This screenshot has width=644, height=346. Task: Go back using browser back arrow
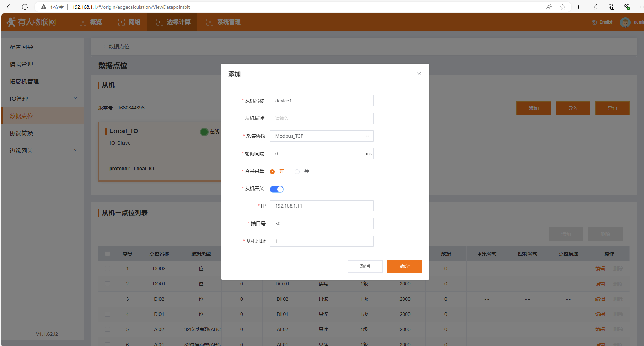pyautogui.click(x=10, y=7)
